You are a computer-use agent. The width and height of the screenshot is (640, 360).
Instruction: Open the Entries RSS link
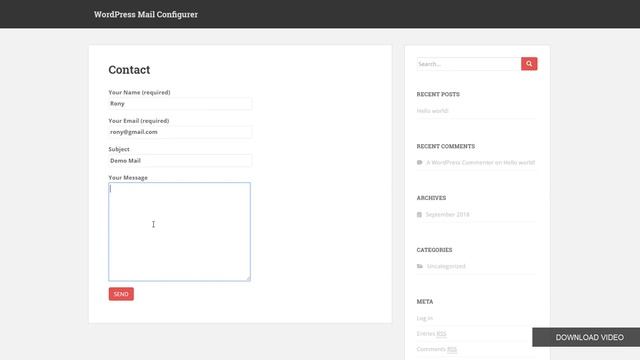pyautogui.click(x=431, y=333)
